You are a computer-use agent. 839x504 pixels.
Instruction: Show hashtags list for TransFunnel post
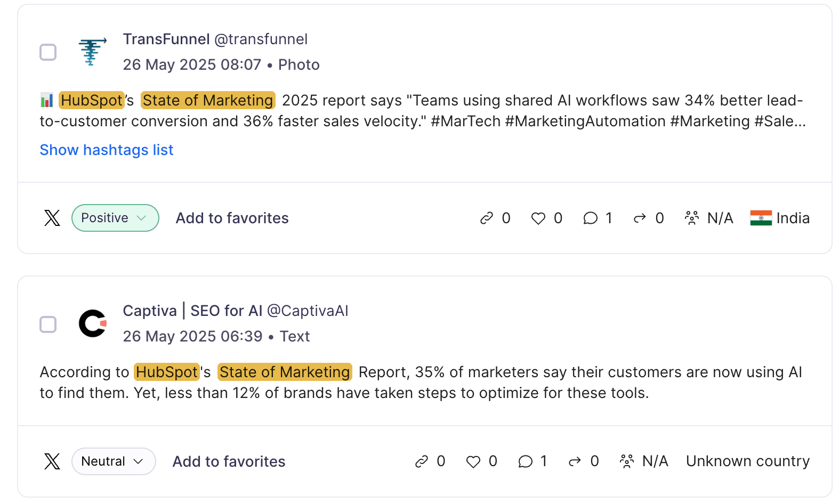[x=107, y=150]
